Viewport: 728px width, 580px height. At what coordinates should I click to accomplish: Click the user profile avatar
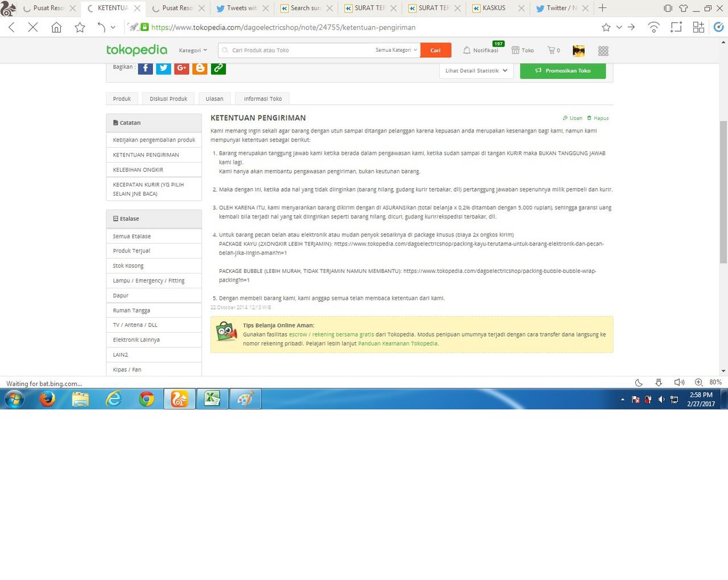(578, 51)
